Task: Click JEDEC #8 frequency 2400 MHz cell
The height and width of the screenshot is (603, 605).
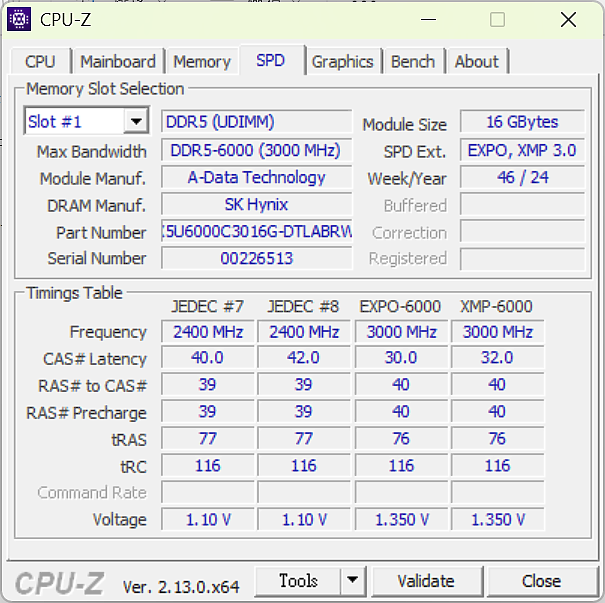Action: point(304,331)
